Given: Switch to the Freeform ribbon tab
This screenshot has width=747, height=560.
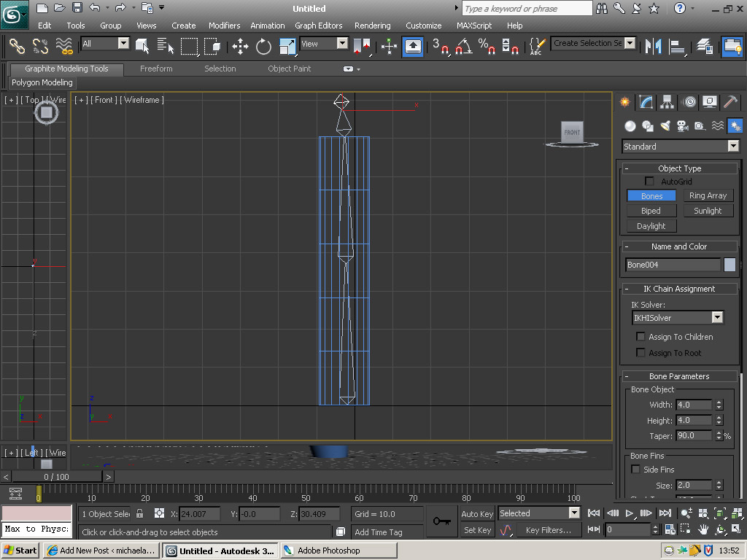Looking at the screenshot, I should click(x=156, y=69).
